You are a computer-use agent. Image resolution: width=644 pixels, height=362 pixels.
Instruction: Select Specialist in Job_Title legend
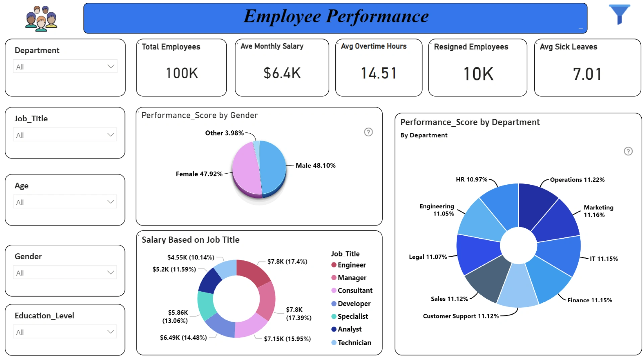click(x=349, y=316)
